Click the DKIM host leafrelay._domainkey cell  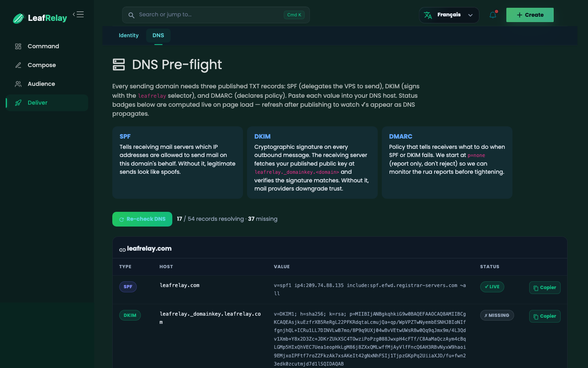pos(210,318)
